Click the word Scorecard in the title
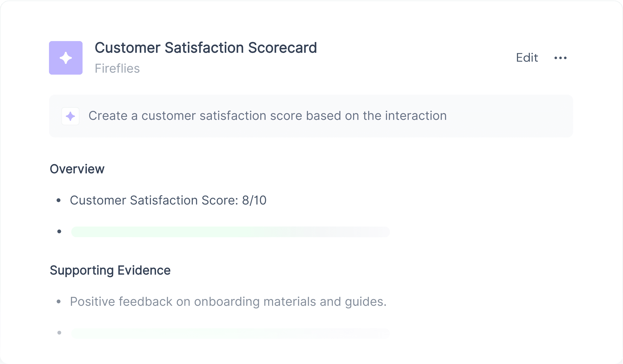 coord(282,47)
